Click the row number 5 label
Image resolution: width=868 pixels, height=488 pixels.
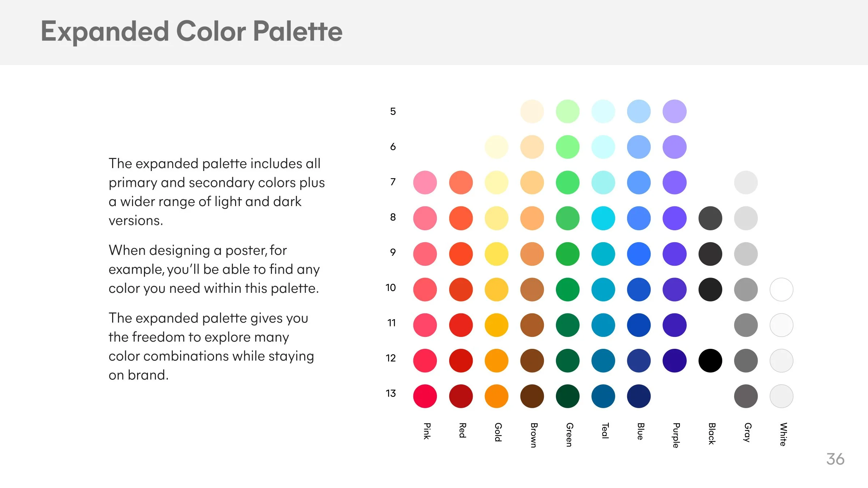click(393, 111)
